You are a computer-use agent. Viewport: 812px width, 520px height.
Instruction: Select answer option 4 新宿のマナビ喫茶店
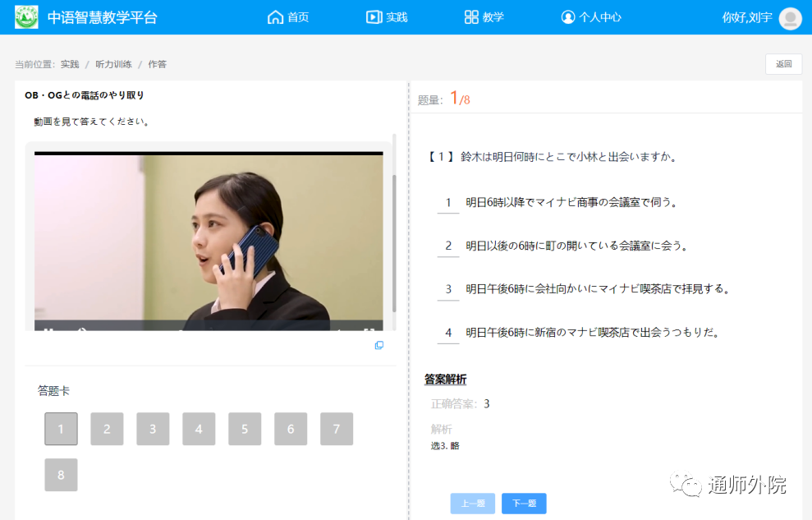pyautogui.click(x=580, y=333)
